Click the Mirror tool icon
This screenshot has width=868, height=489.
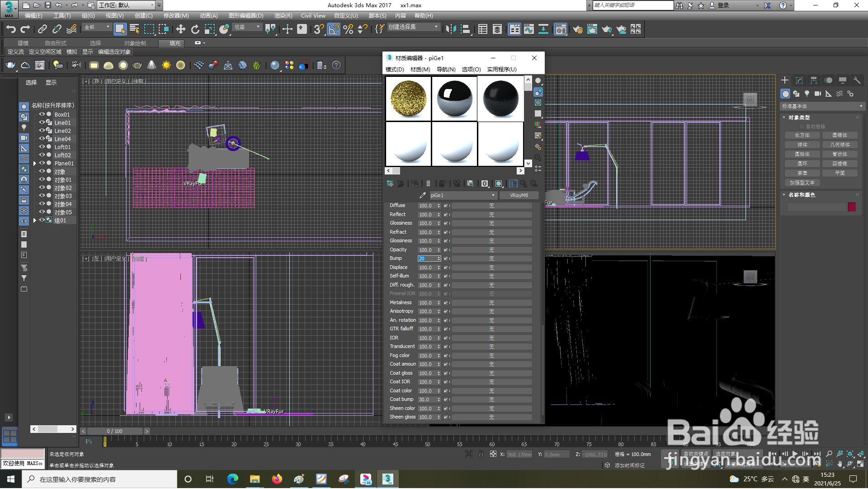tap(451, 29)
